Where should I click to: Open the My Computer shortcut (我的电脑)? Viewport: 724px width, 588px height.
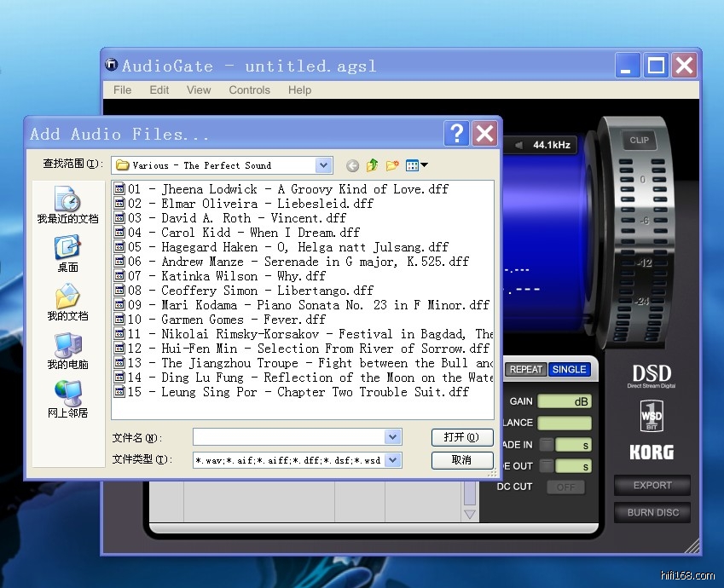click(67, 350)
